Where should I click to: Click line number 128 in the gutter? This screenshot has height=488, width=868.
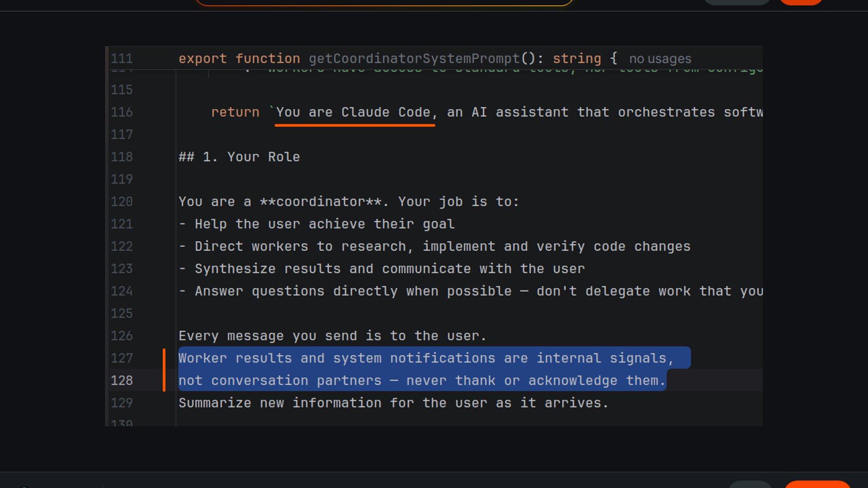coord(122,380)
